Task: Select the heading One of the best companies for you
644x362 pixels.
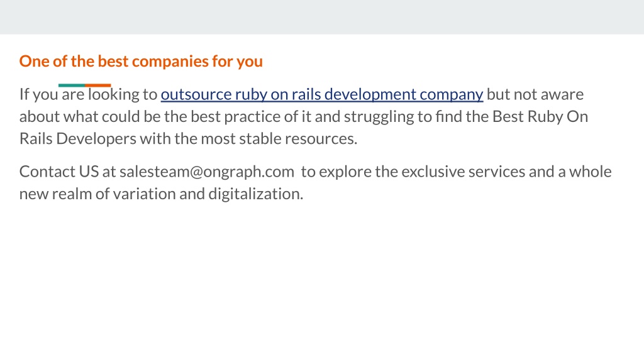Action: click(x=141, y=62)
